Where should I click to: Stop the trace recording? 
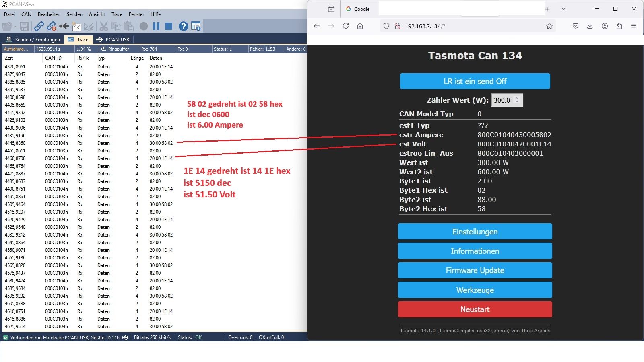click(169, 26)
